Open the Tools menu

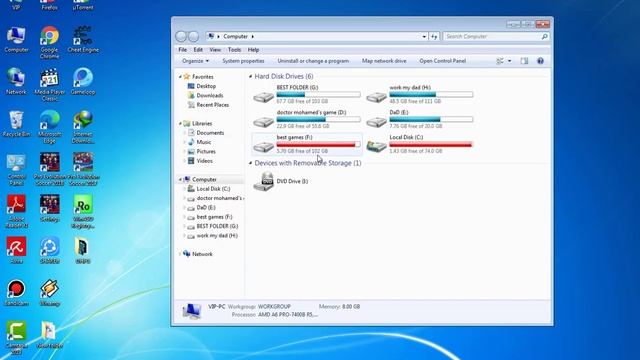point(234,50)
